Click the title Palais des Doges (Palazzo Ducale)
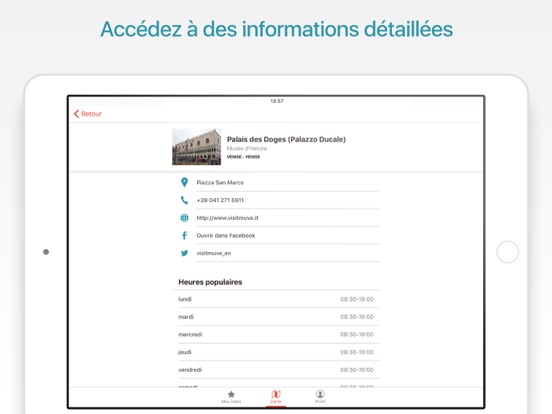This screenshot has width=552, height=414. (x=286, y=139)
